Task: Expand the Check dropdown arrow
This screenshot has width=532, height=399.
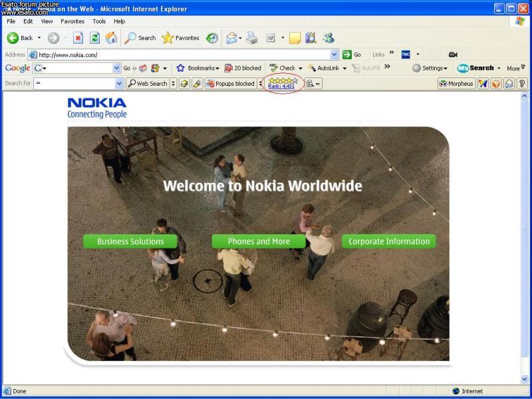Action: point(301,68)
